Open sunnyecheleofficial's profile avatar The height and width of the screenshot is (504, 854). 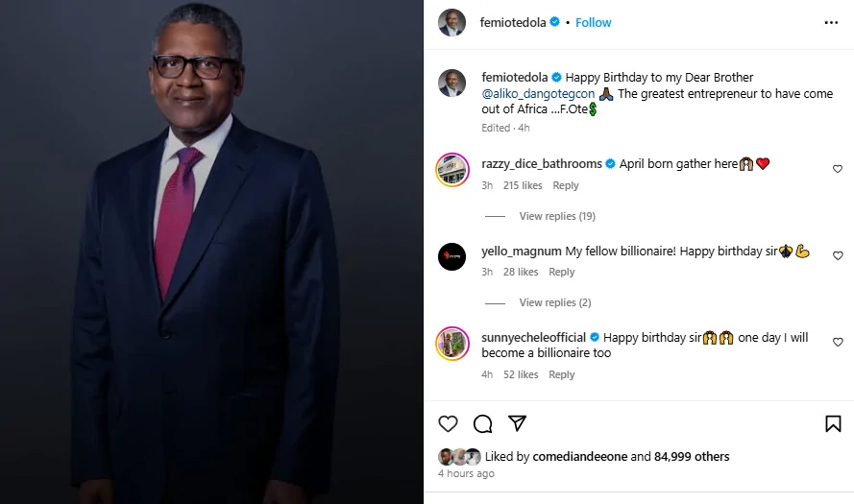coord(452,343)
